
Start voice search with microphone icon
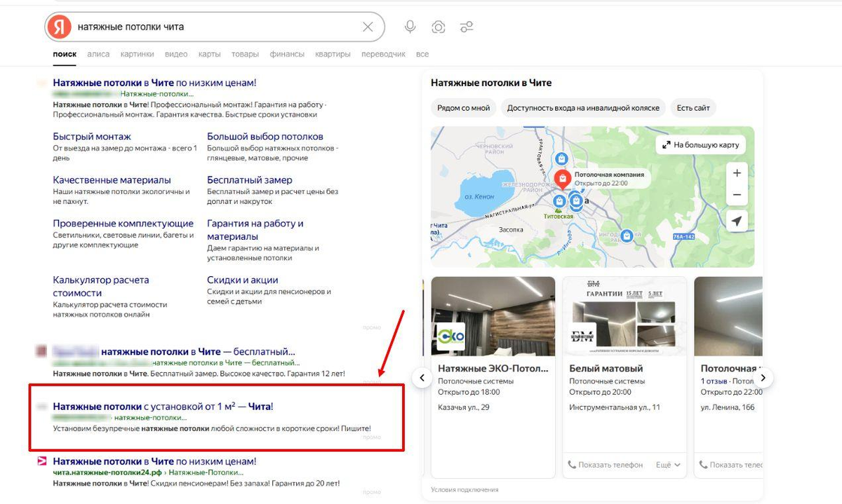click(410, 27)
